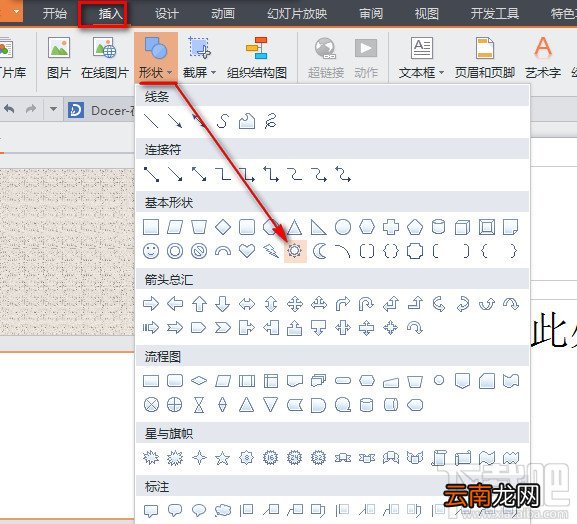Click the textured slide thumbnail
The height and width of the screenshot is (524, 577).
67,252
